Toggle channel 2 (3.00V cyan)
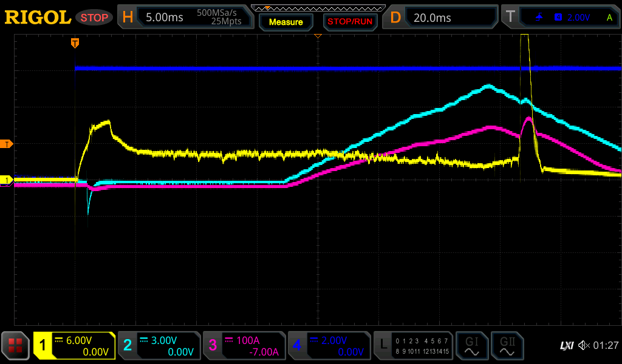Viewport: 622px width, 364px height. click(159, 346)
